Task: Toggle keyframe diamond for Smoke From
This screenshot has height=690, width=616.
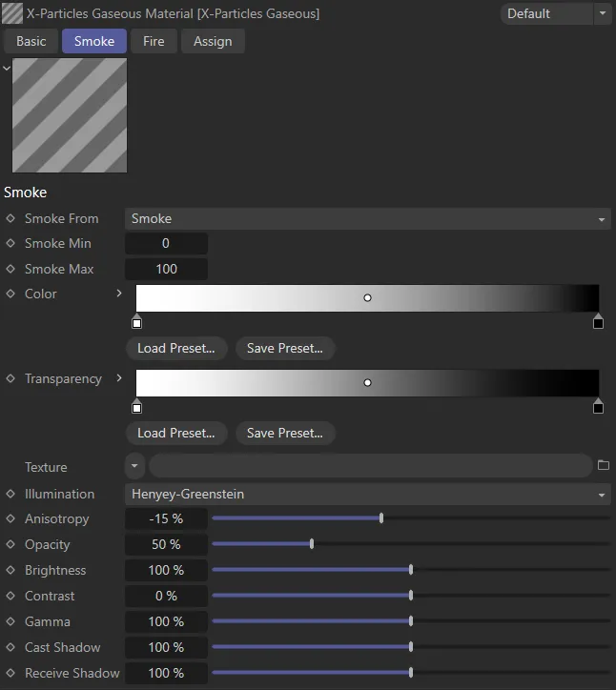Action: coord(10,218)
